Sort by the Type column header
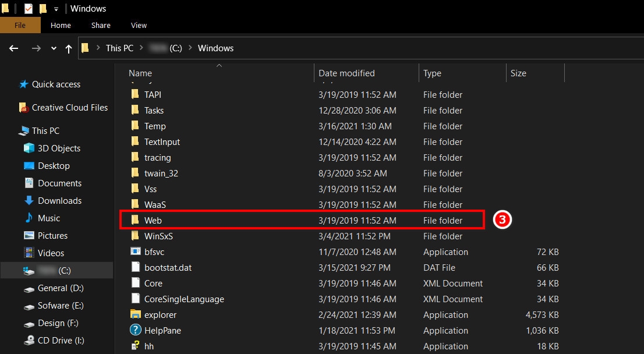The height and width of the screenshot is (354, 644). (432, 73)
